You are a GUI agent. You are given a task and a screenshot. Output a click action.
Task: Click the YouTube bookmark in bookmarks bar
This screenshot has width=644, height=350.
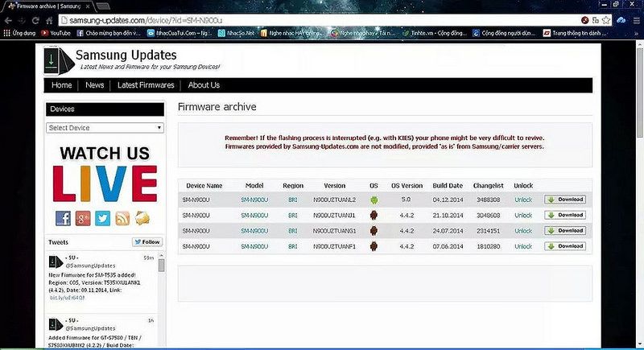point(56,33)
